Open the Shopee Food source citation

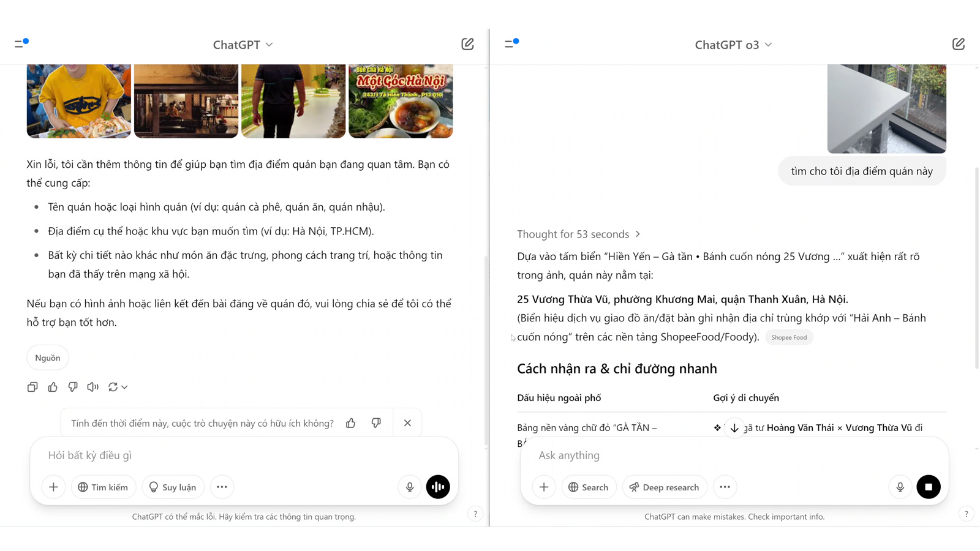pos(789,337)
